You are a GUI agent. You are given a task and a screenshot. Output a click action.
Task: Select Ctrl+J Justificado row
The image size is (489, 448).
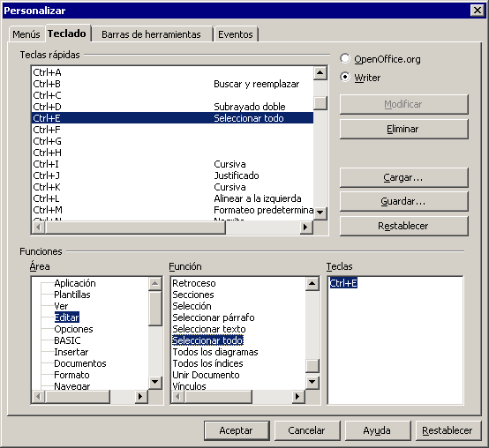[x=172, y=175]
